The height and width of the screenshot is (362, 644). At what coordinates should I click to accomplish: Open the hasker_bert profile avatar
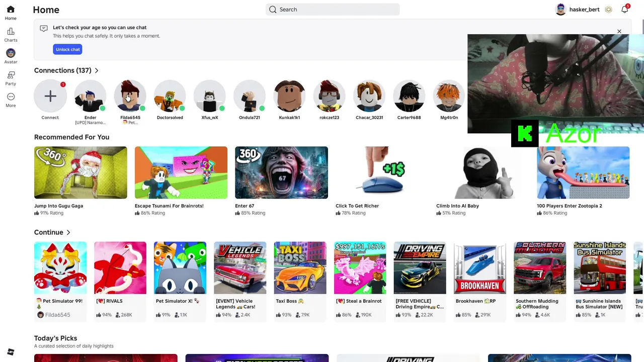point(560,10)
